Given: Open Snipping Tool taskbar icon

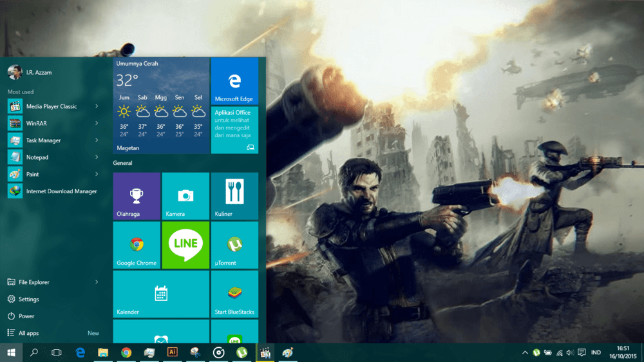Looking at the screenshot, I should [195, 352].
